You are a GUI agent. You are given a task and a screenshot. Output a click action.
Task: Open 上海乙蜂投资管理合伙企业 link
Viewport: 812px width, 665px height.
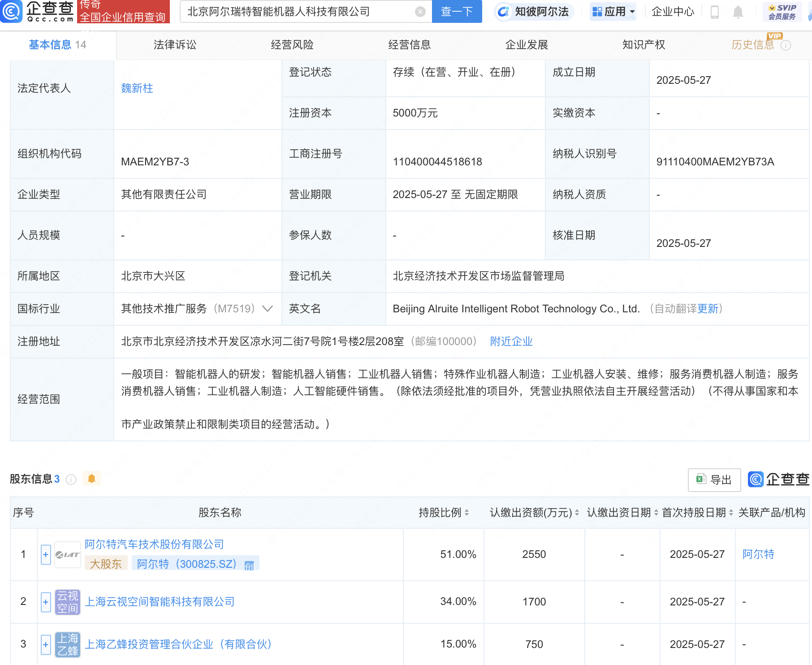tap(178, 644)
